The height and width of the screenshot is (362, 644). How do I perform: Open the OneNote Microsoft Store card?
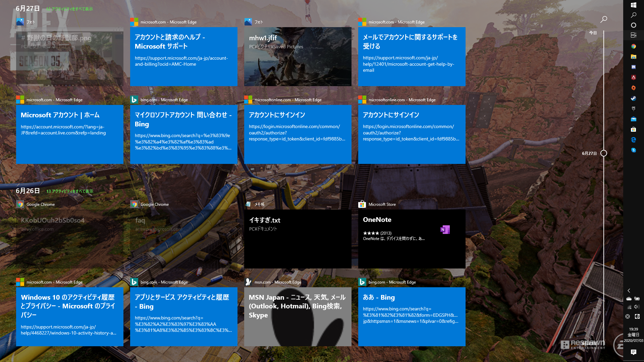412,239
